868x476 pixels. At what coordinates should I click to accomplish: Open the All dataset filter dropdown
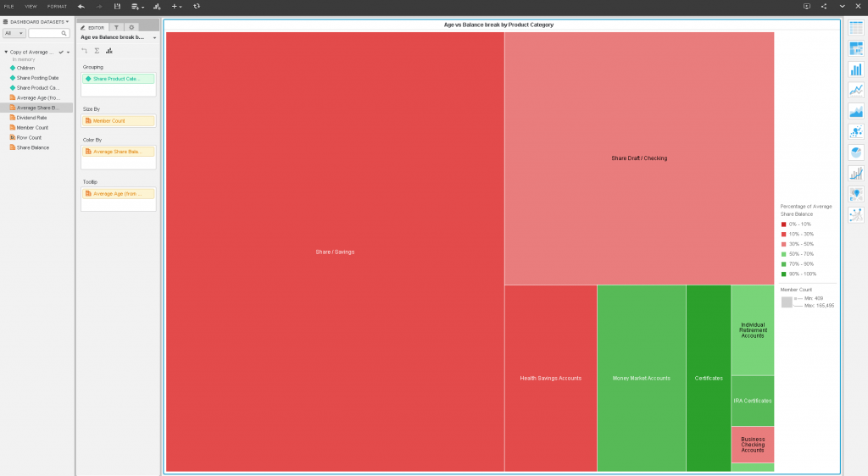coord(14,33)
